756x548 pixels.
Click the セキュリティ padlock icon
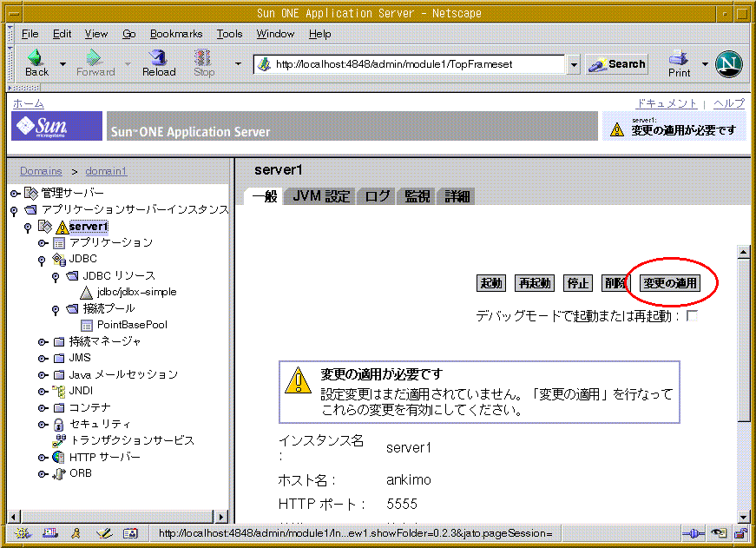pyautogui.click(x=58, y=425)
